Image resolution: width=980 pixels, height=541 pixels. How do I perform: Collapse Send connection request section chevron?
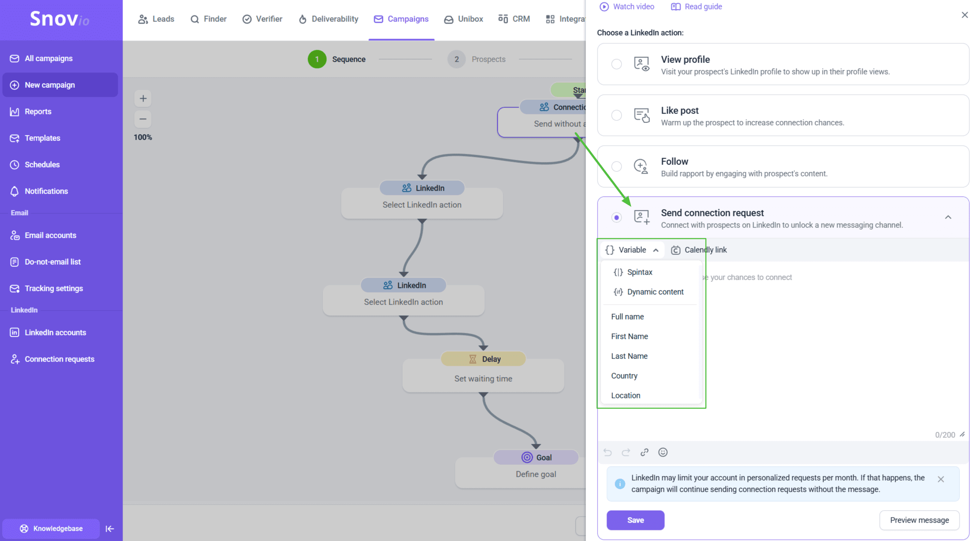[948, 217]
